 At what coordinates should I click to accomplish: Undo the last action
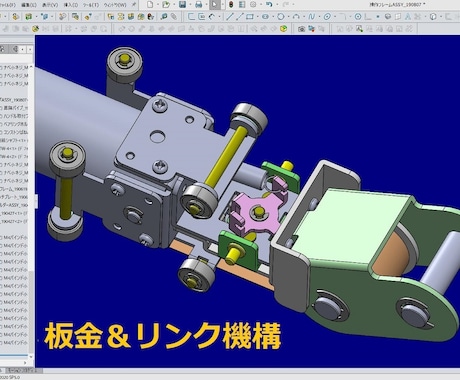269,5
